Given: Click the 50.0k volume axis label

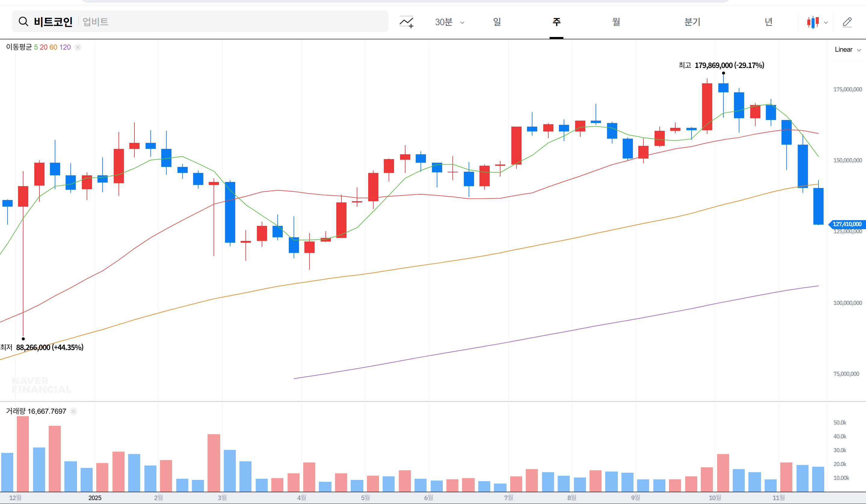Looking at the screenshot, I should [840, 423].
